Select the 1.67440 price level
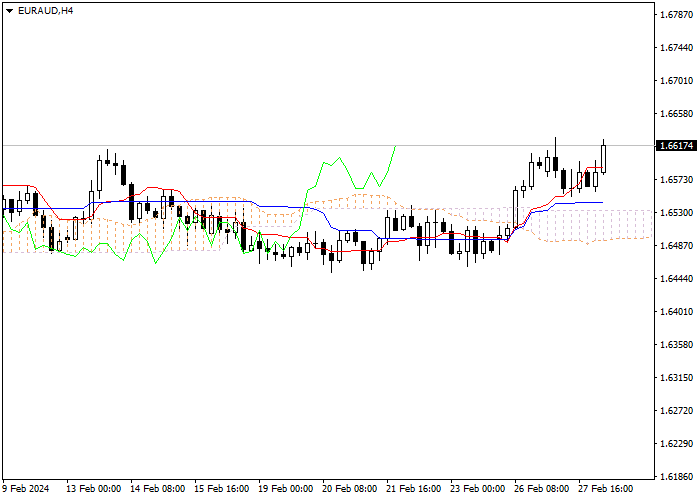The height and width of the screenshot is (500, 700). click(676, 48)
